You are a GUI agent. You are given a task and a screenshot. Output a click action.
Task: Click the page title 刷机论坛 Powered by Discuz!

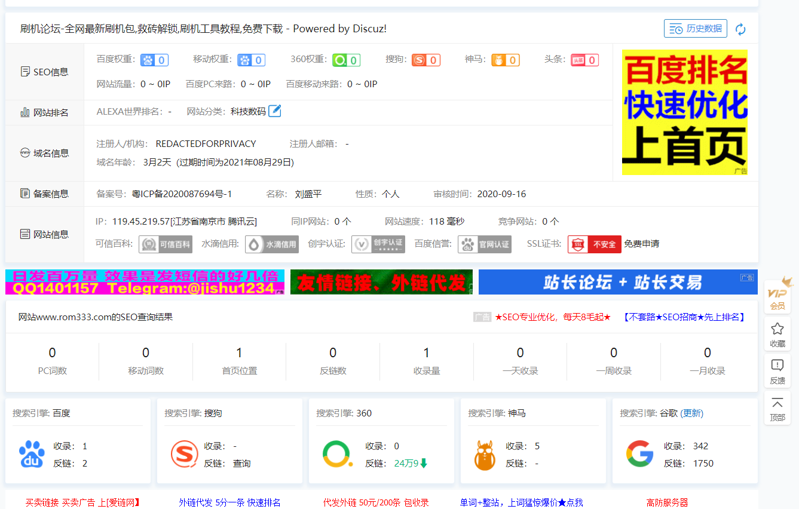[x=203, y=29]
